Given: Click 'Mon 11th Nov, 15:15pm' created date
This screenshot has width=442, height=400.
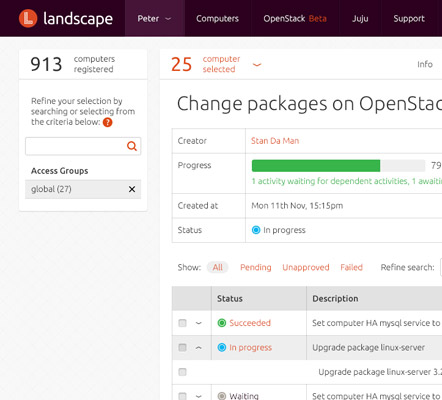Looking at the screenshot, I should pos(297,206).
